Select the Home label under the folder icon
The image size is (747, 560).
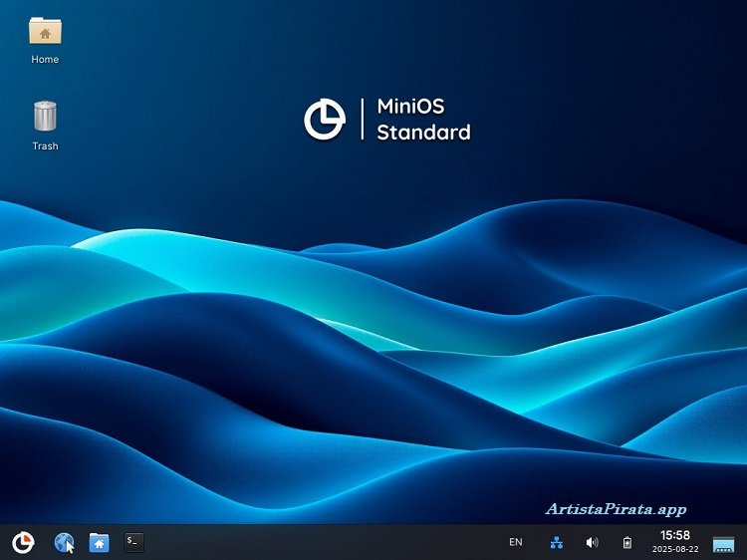[45, 59]
